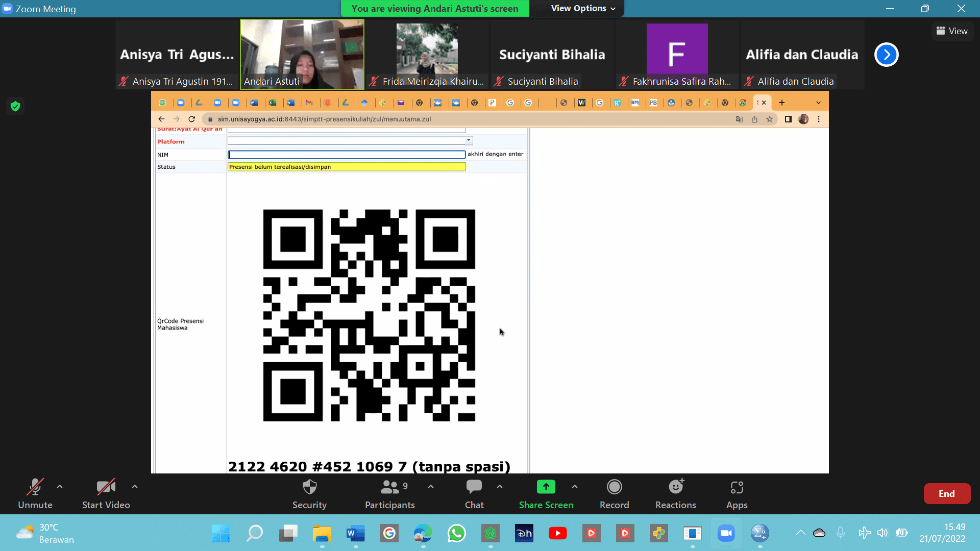This screenshot has height=551, width=980.
Task: Open Windows taskbar search
Action: click(255, 534)
